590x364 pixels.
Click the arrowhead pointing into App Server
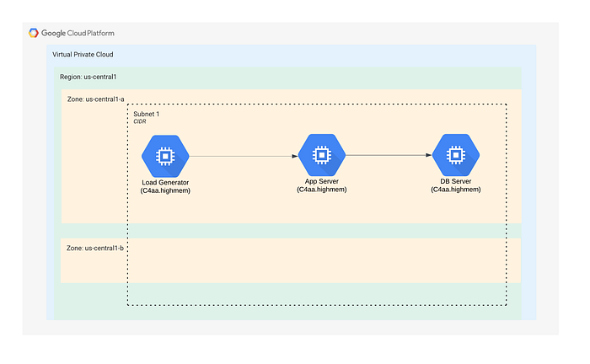point(295,156)
